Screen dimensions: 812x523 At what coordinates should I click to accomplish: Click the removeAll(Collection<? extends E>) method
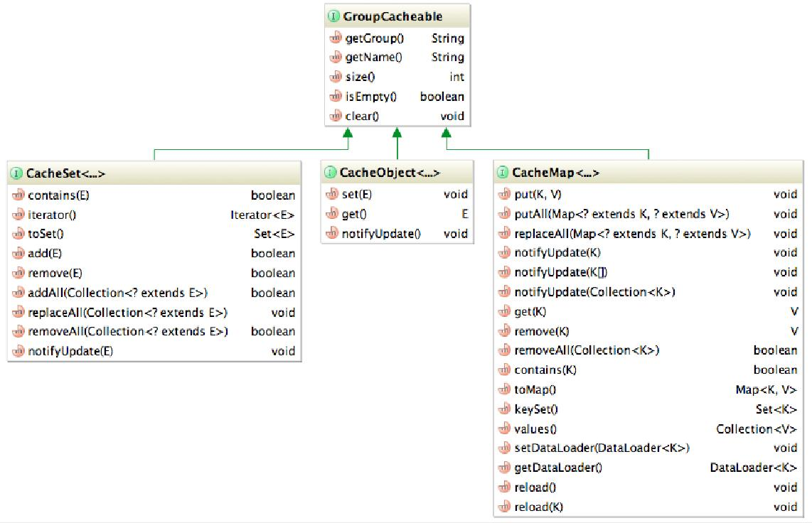pyautogui.click(x=127, y=331)
